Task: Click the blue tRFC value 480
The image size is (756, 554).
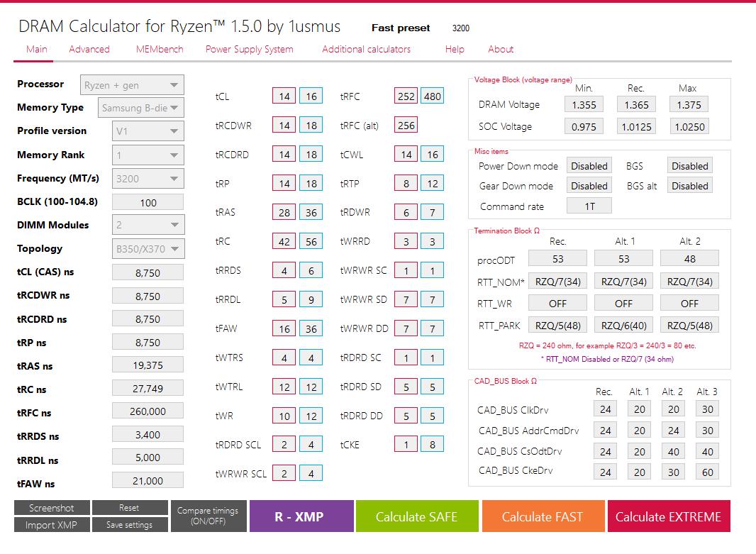Action: pyautogui.click(x=432, y=96)
